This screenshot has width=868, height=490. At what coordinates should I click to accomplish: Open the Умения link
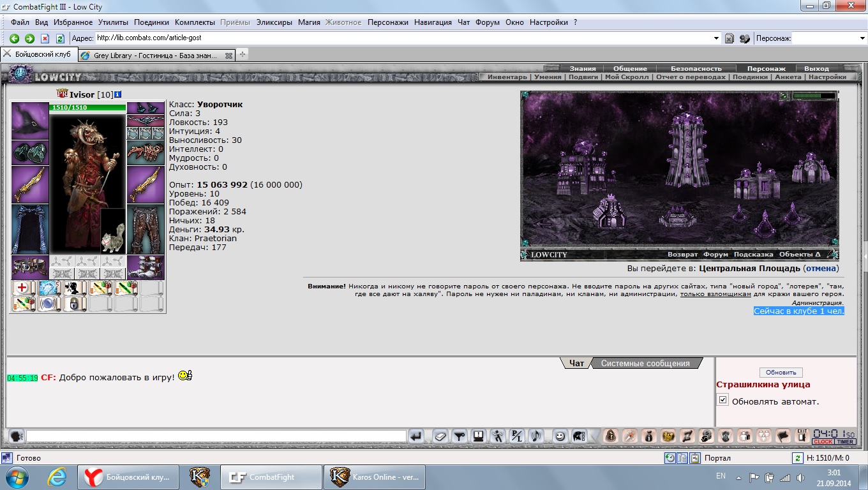(x=548, y=77)
